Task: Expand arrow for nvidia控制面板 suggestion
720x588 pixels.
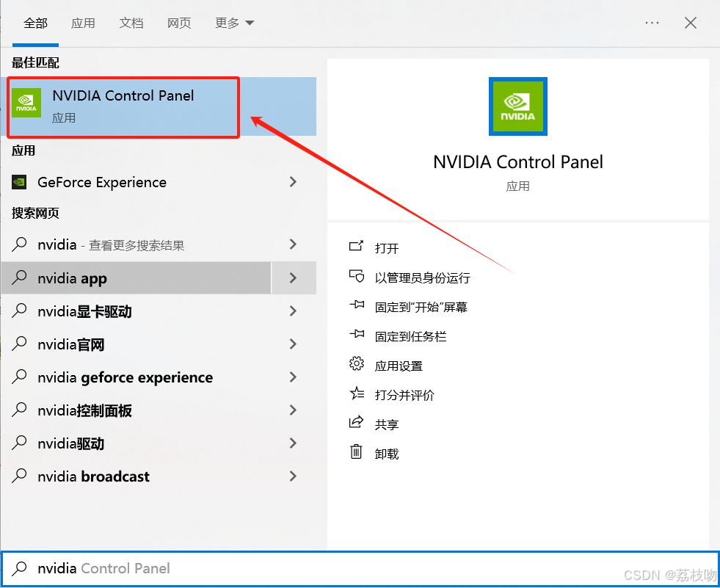Action: (293, 410)
